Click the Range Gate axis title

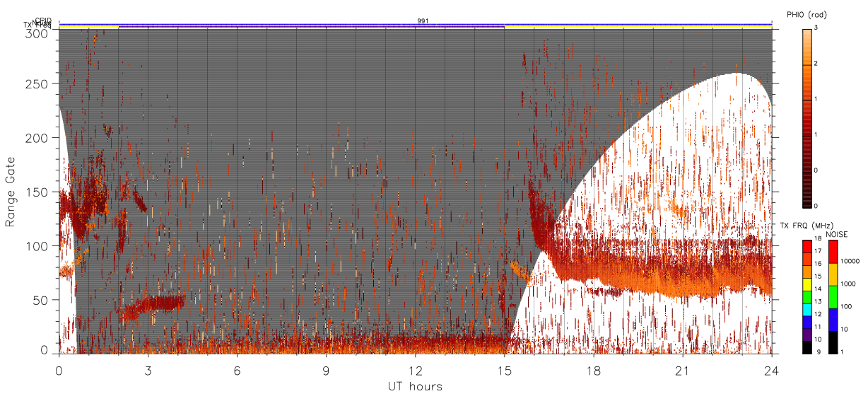click(x=10, y=191)
